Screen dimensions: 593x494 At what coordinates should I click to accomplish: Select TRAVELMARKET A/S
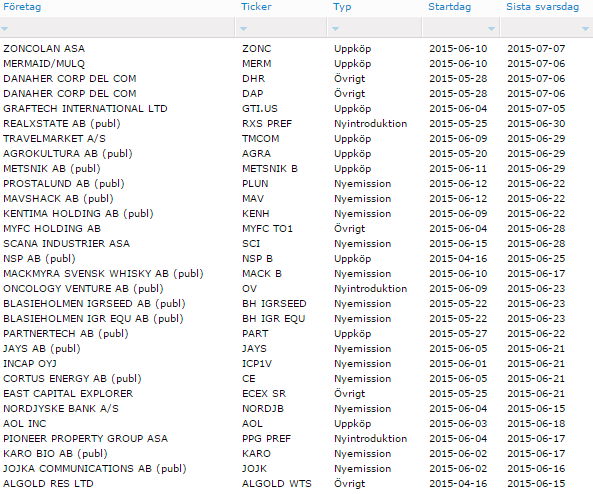(54, 138)
